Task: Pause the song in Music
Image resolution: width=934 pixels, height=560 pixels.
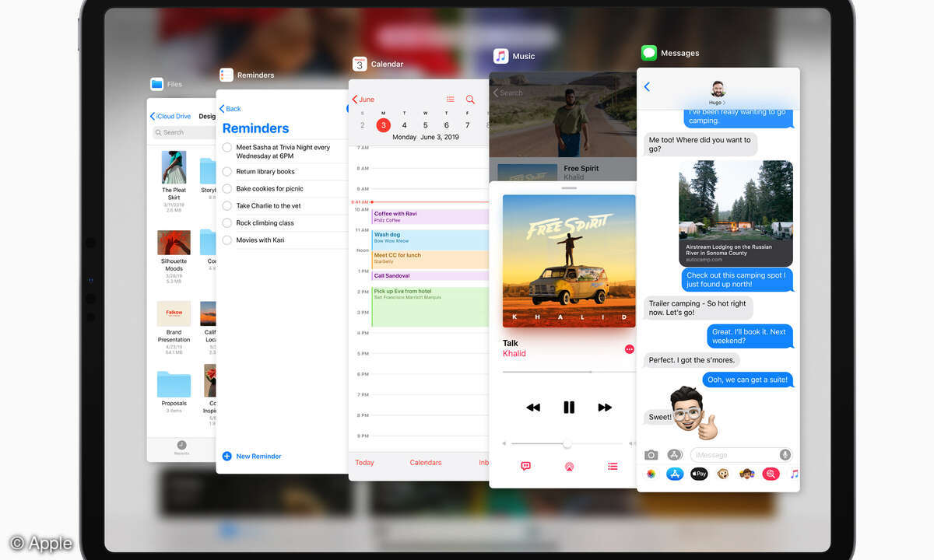Action: [569, 407]
